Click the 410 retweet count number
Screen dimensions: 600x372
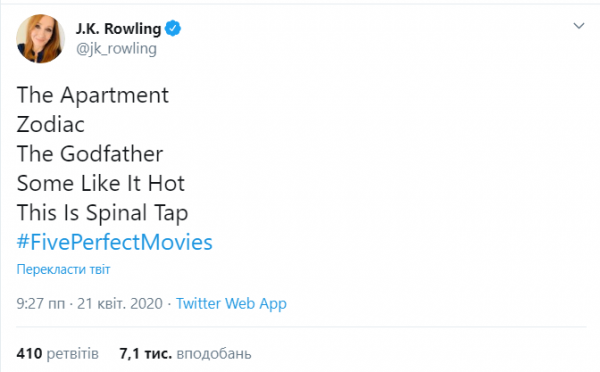[29, 354]
